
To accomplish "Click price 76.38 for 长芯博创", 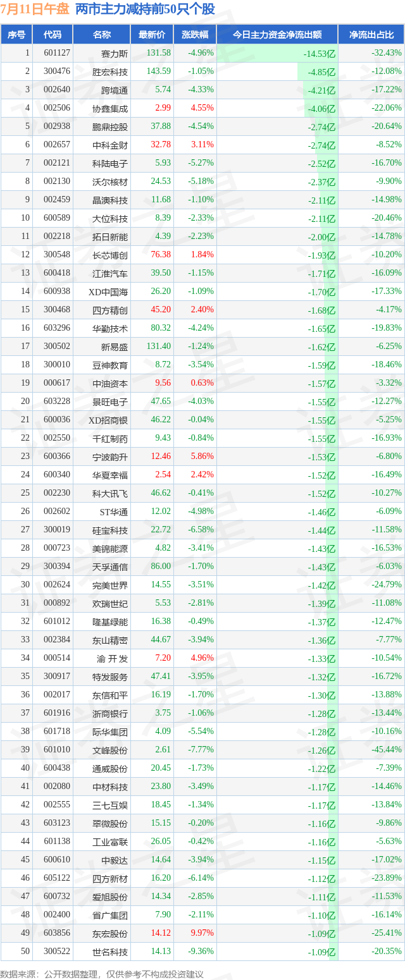I will coord(161,255).
